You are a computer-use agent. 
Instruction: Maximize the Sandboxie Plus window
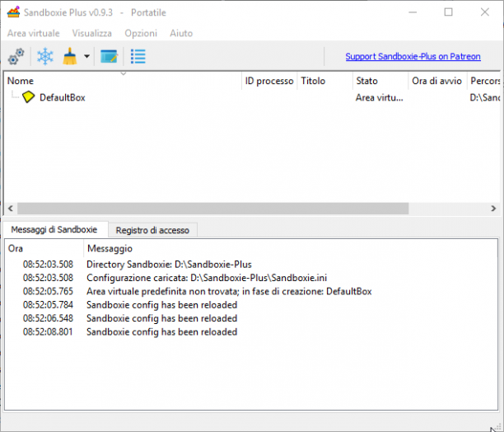coord(448,12)
